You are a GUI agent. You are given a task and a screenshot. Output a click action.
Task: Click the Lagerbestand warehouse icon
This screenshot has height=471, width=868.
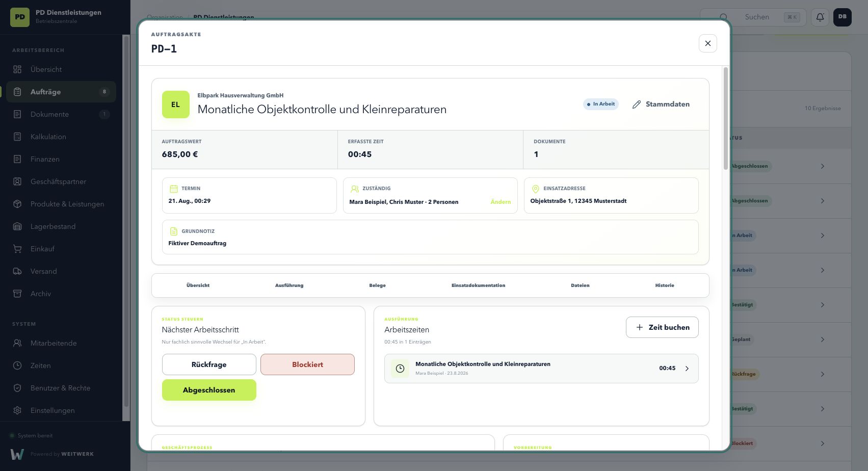pos(17,226)
